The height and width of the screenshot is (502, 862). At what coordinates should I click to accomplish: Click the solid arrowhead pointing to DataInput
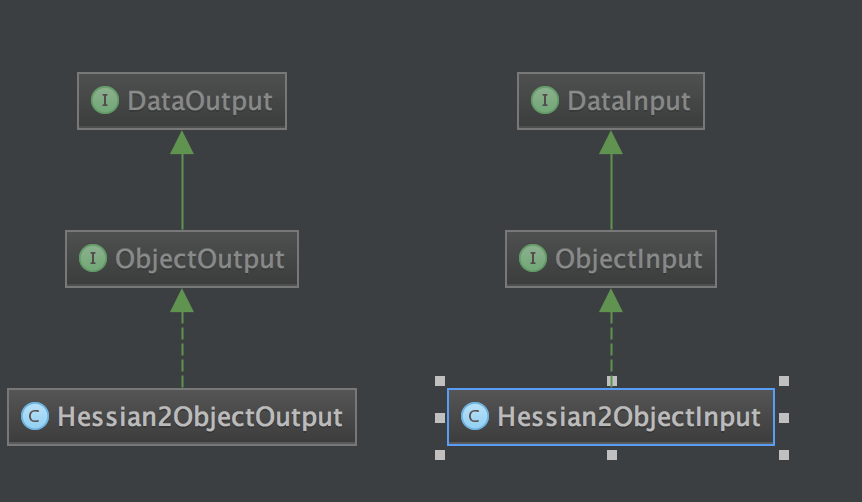pos(611,142)
